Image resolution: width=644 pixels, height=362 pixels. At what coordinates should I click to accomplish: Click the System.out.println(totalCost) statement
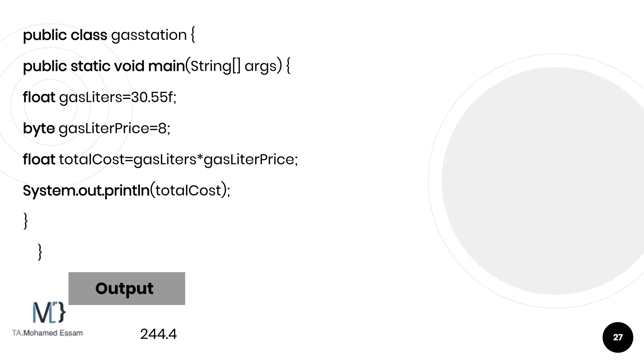[x=126, y=190]
